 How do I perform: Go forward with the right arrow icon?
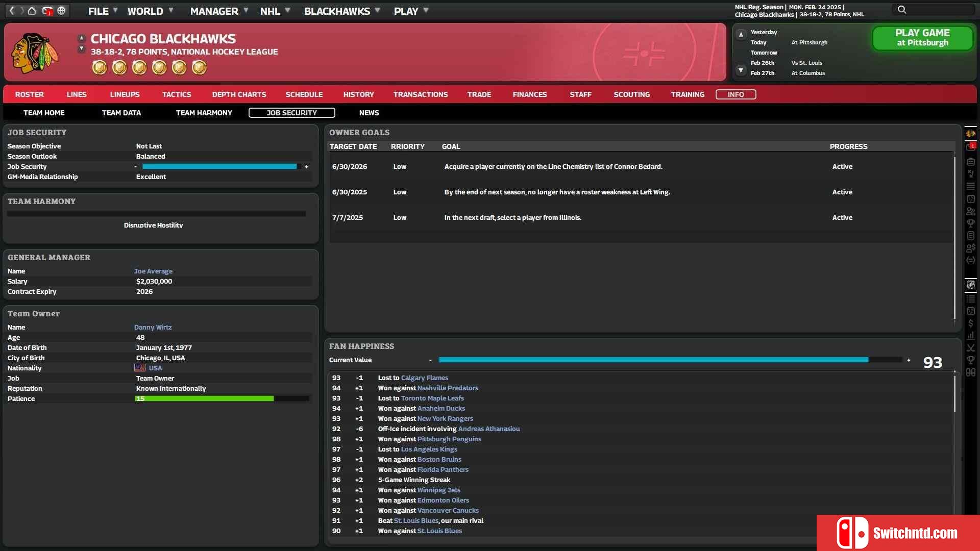pos(21,11)
